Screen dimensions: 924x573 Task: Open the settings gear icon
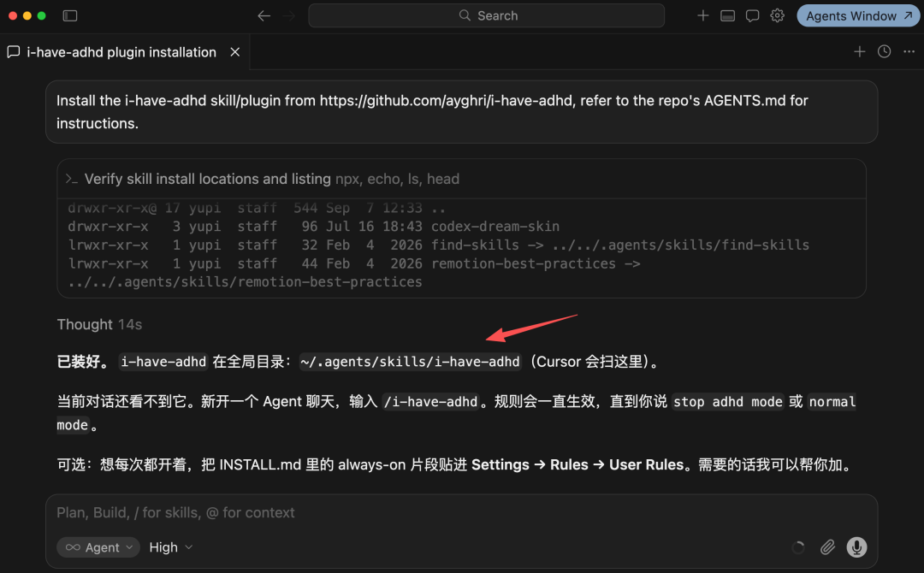pos(777,16)
